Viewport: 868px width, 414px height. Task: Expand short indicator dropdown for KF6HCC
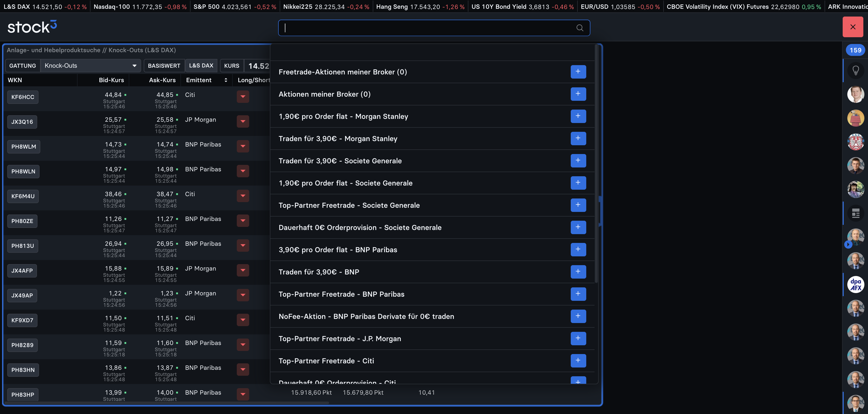pyautogui.click(x=243, y=97)
